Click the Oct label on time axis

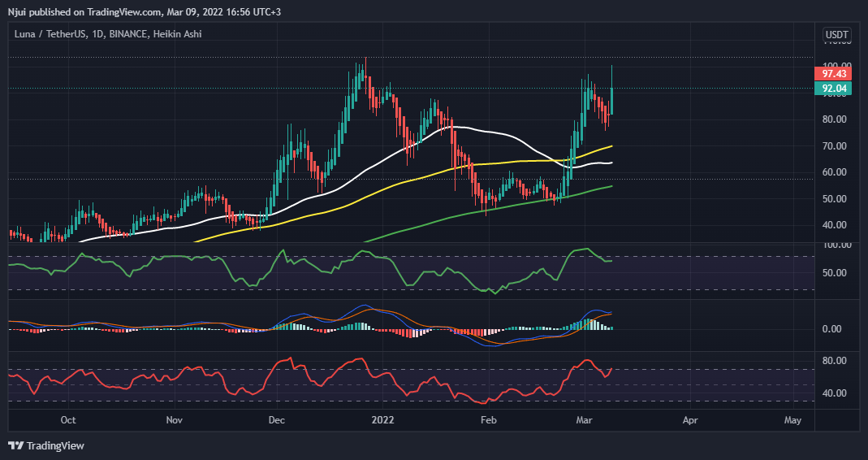click(68, 420)
